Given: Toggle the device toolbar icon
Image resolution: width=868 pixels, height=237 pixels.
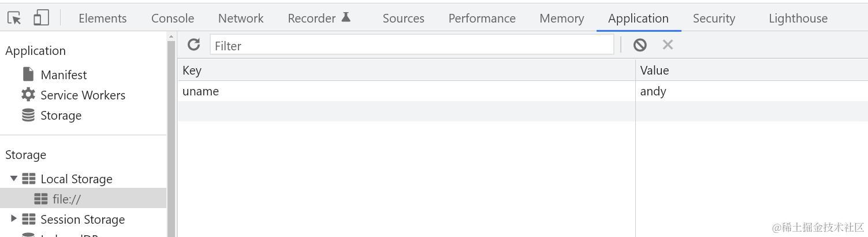Looking at the screenshot, I should tap(40, 18).
